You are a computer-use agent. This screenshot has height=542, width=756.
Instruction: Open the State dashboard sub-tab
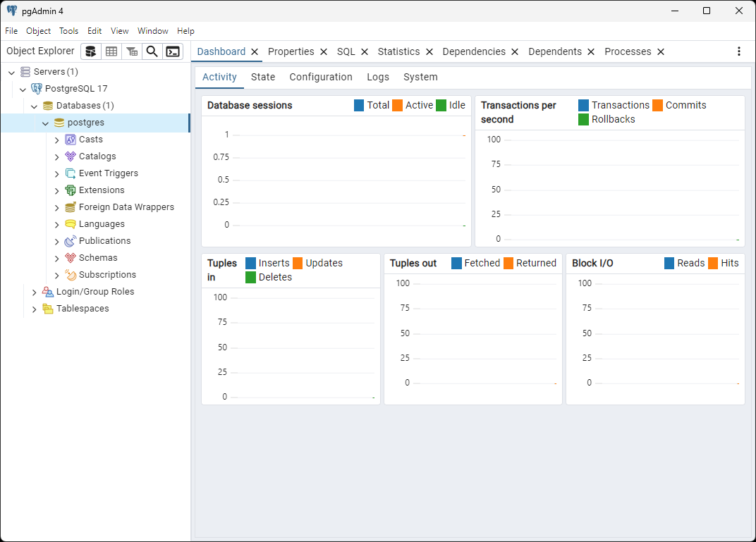(263, 77)
